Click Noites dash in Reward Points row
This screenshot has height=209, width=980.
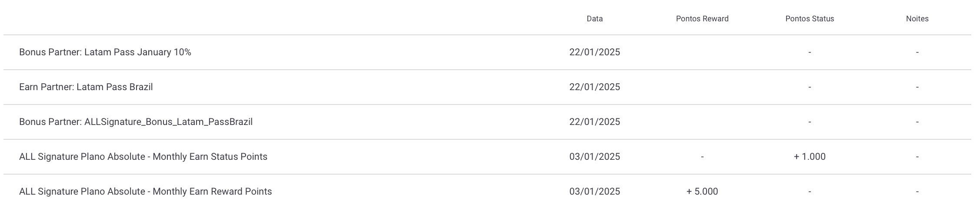click(x=917, y=192)
